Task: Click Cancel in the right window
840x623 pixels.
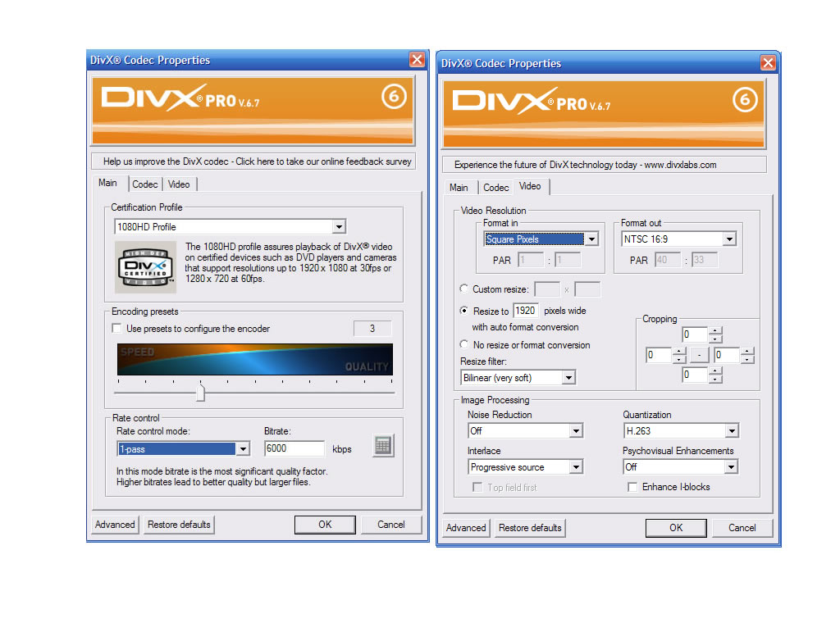Action: (x=742, y=528)
